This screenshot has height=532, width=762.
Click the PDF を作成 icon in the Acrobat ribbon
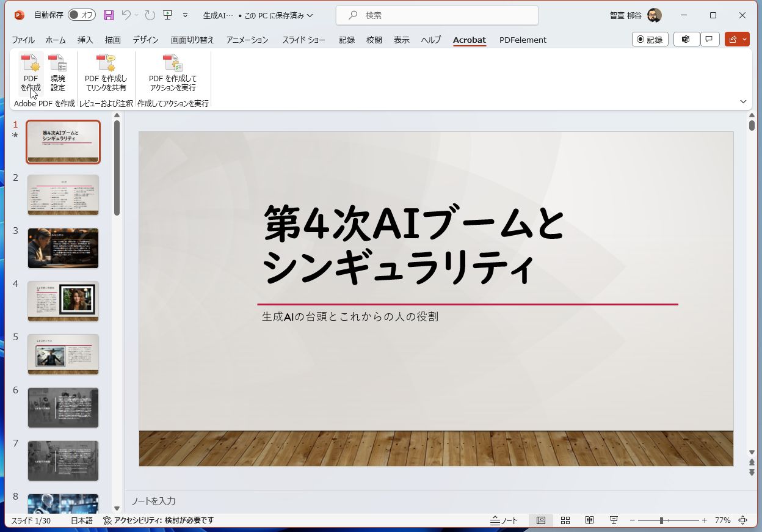[29, 72]
